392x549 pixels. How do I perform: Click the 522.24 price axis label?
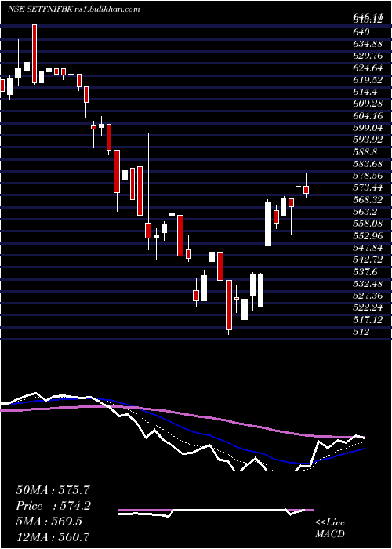368,307
